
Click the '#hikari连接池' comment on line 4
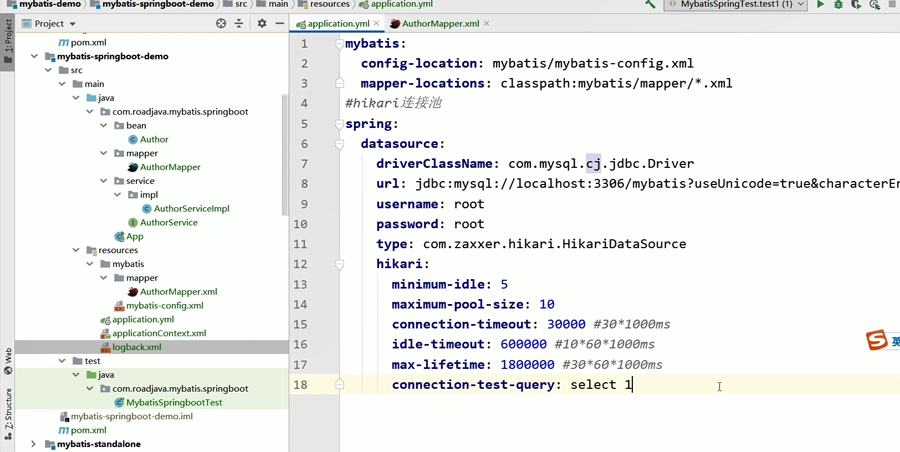[393, 103]
